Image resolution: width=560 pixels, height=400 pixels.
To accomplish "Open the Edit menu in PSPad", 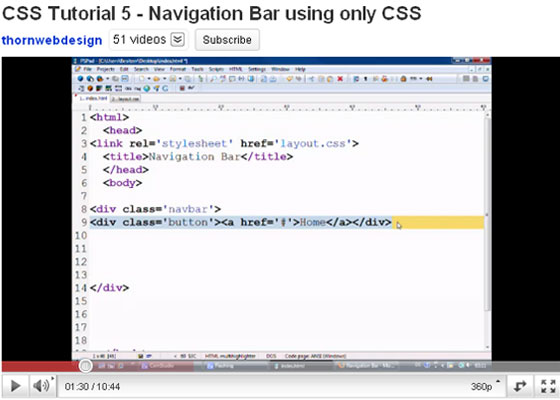I will point(124,69).
